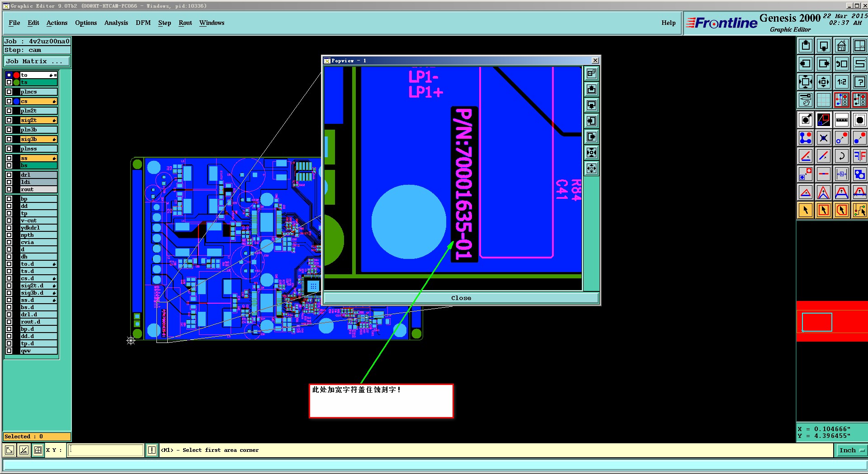This screenshot has height=474, width=868.
Task: Toggle checkbox for layer sig2t
Action: coord(9,120)
